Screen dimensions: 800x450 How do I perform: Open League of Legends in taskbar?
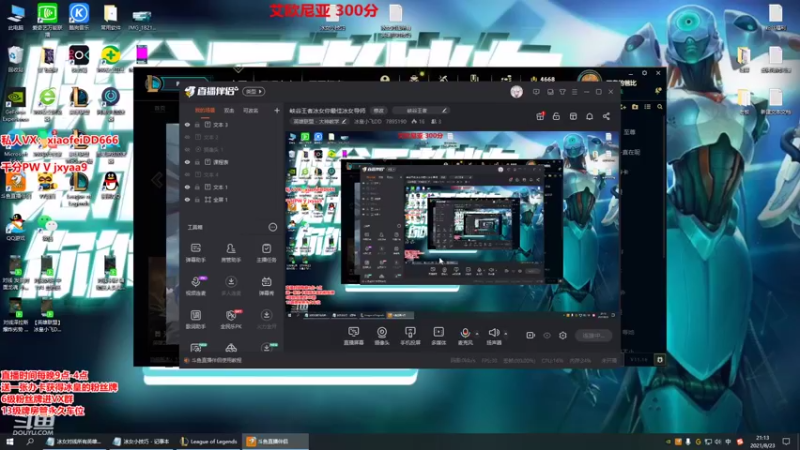pyautogui.click(x=209, y=441)
